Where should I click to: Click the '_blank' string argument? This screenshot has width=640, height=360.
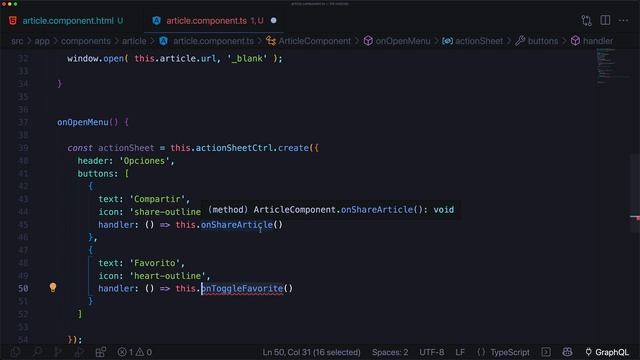click(247, 59)
